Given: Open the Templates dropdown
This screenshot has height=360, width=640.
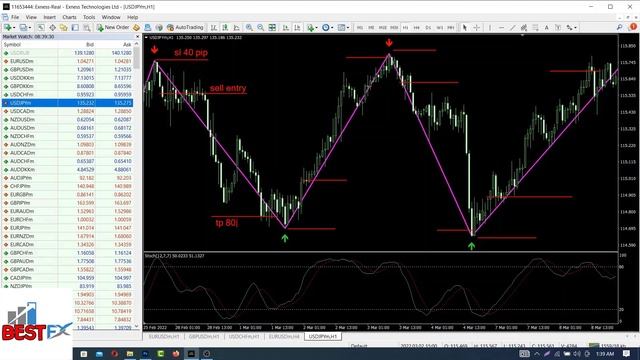Looking at the screenshot, I should tap(343, 27).
